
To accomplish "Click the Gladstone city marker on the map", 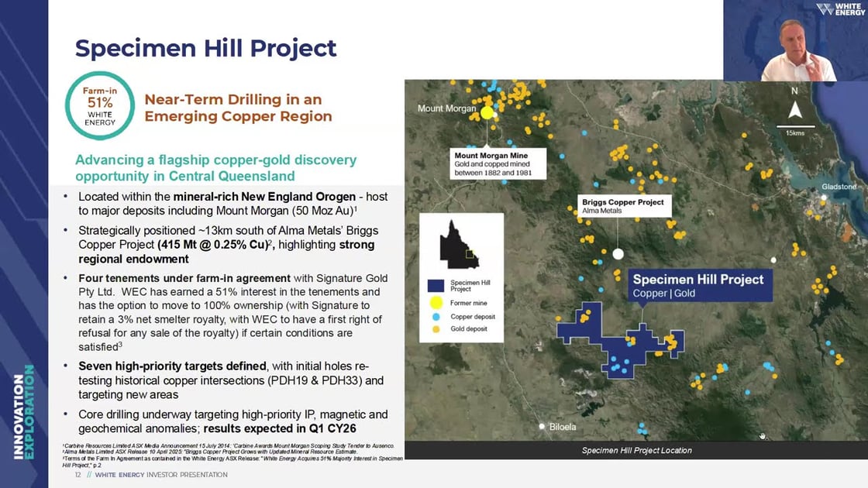I will pos(825,198).
